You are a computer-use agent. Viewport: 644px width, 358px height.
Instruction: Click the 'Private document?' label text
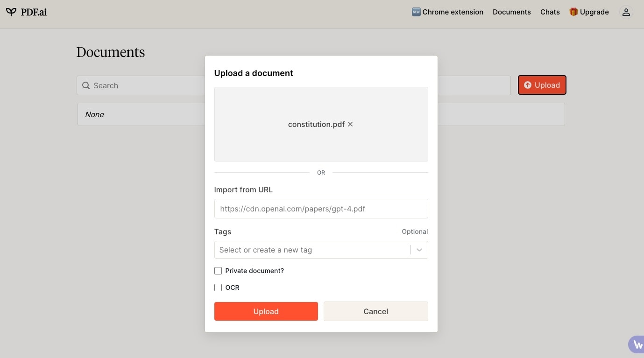tap(255, 271)
